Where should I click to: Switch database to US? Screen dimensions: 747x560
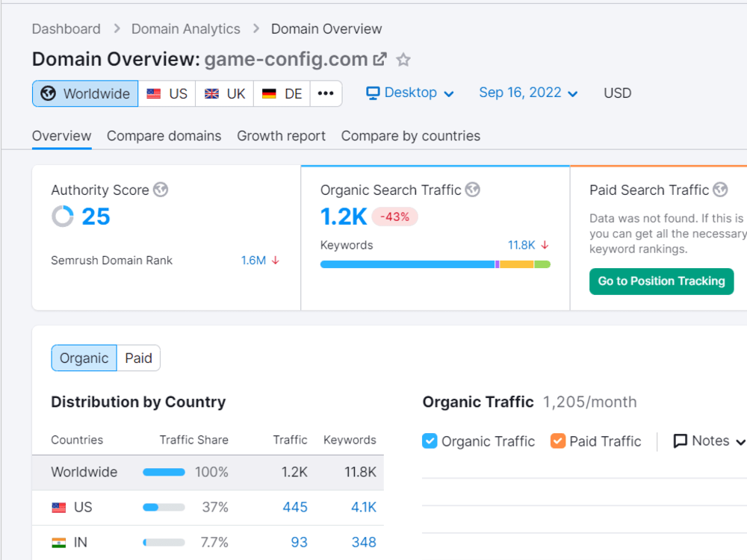click(x=167, y=93)
